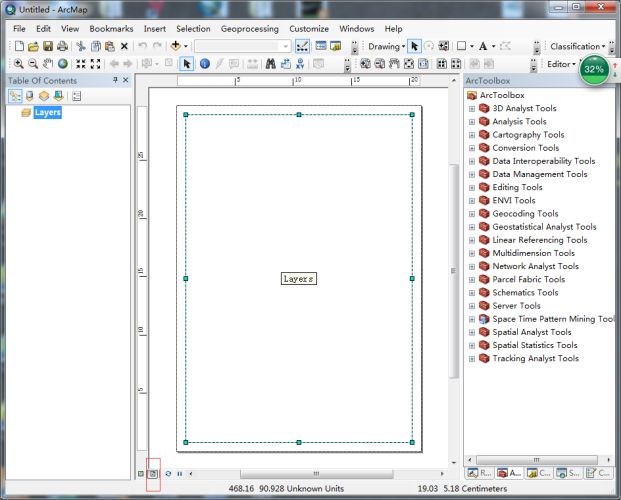Open the map scale combo box

(243, 46)
